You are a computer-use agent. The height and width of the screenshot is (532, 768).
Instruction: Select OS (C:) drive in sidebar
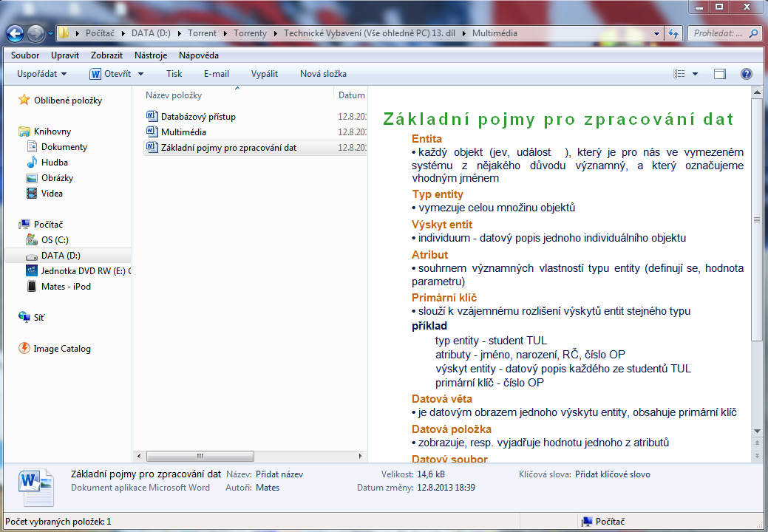click(55, 240)
